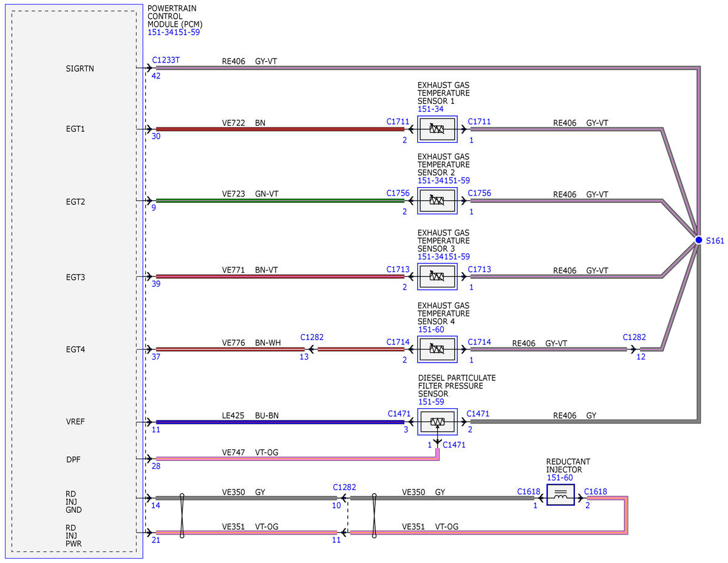
Task: Click the green VE723 GN-VT wire
Action: (x=280, y=200)
